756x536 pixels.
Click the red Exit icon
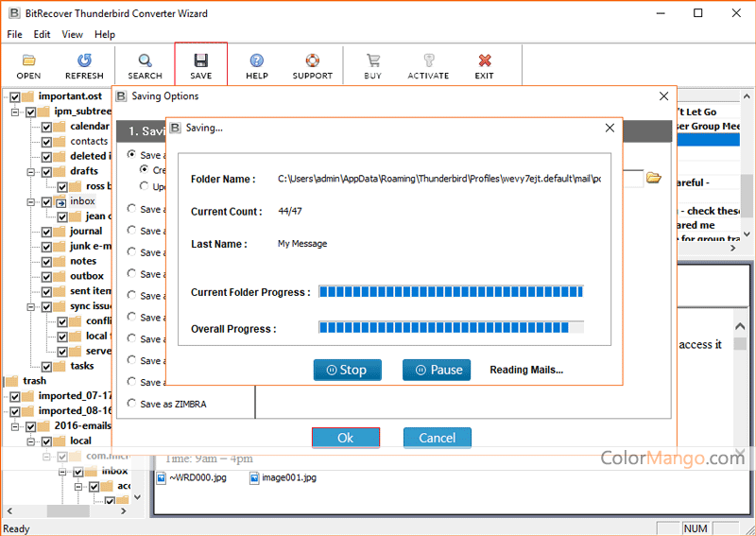point(484,61)
